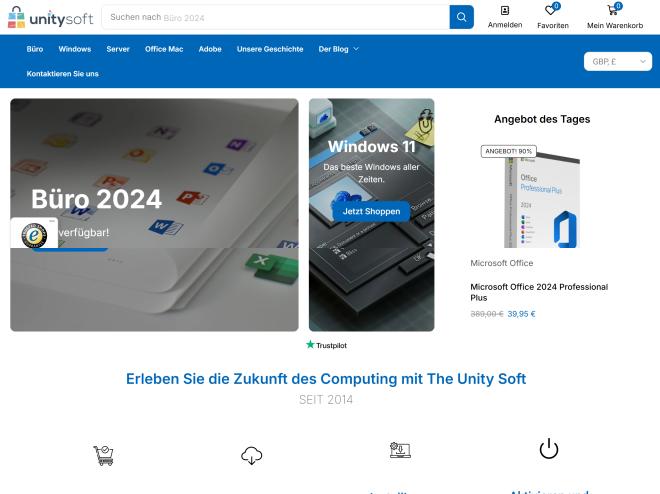This screenshot has height=494, width=660.
Task: Click the power activation icon
Action: click(549, 449)
